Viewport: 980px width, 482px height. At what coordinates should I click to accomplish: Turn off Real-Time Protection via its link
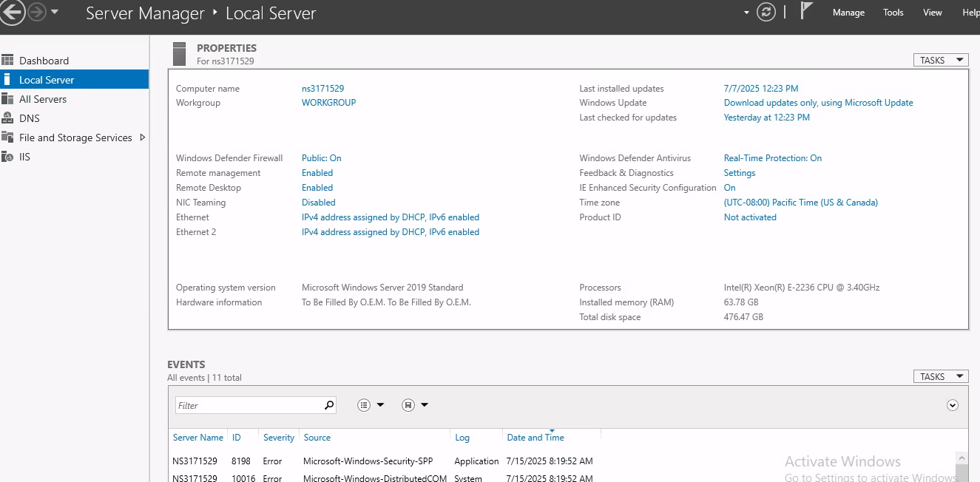772,157
